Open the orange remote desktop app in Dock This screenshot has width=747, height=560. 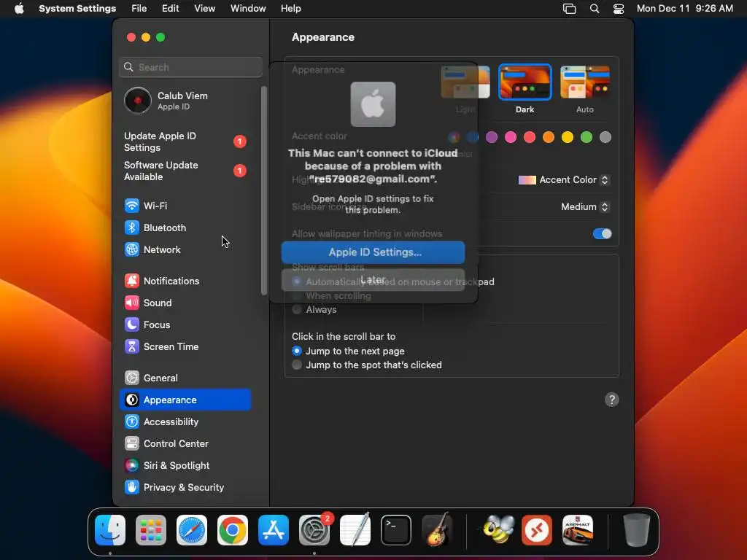pos(537,530)
